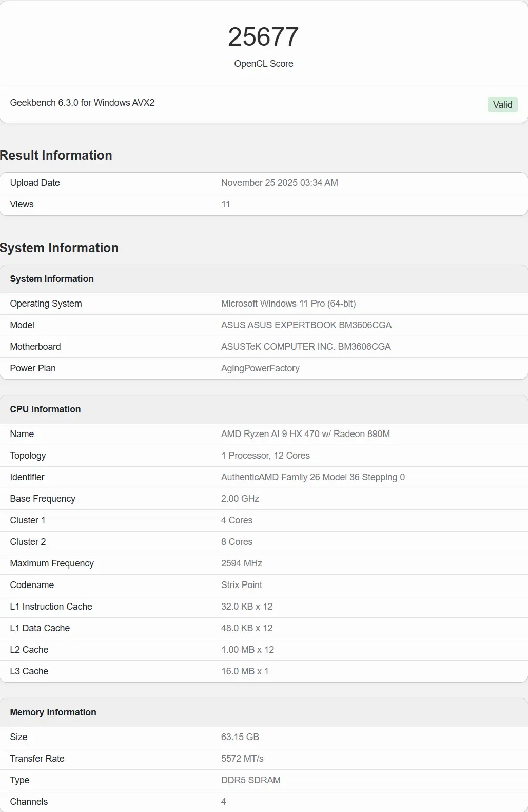Click the DDR5 SDRAM memory type value
Screen dimensions: 528x812
point(250,780)
